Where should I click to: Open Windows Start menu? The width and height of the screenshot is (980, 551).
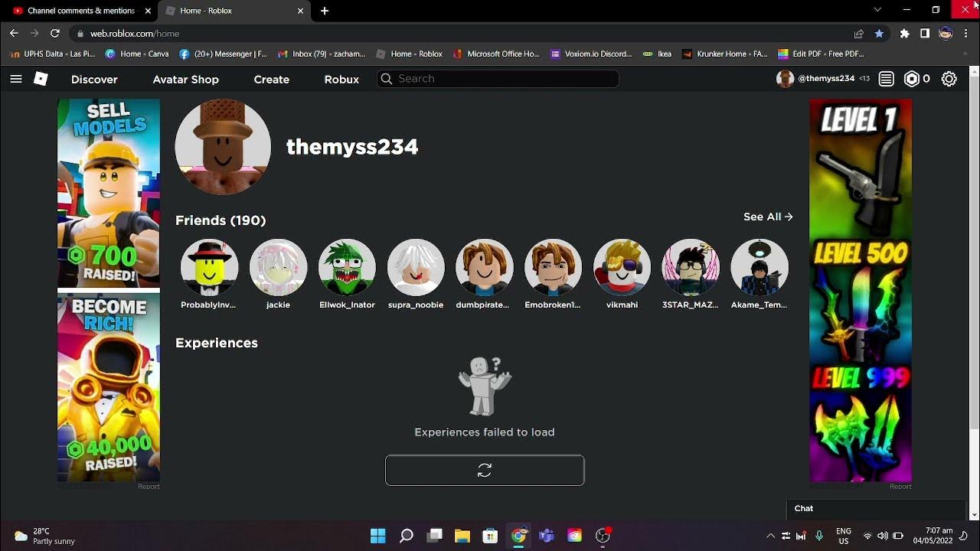[x=378, y=535]
